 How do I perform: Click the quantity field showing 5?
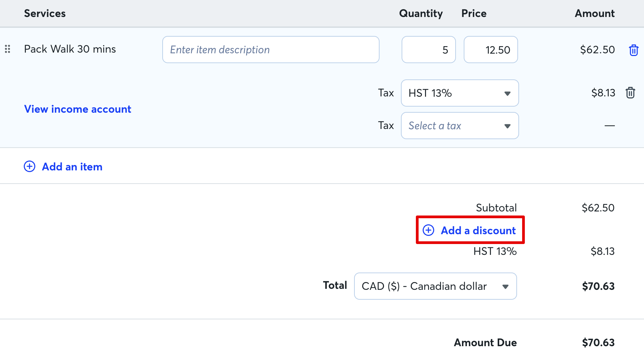click(x=428, y=50)
